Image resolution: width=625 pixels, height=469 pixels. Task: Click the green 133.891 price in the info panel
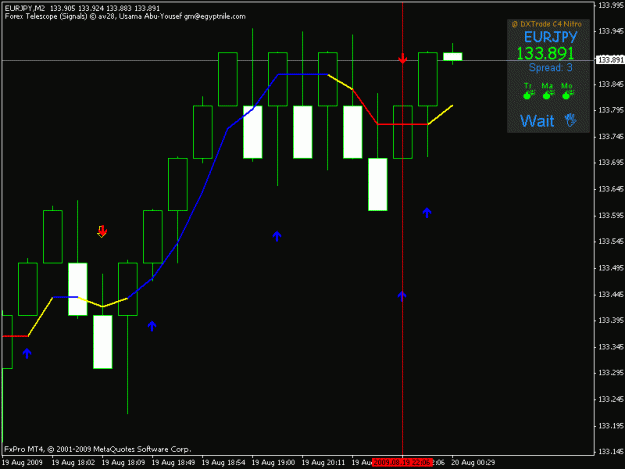[x=545, y=53]
